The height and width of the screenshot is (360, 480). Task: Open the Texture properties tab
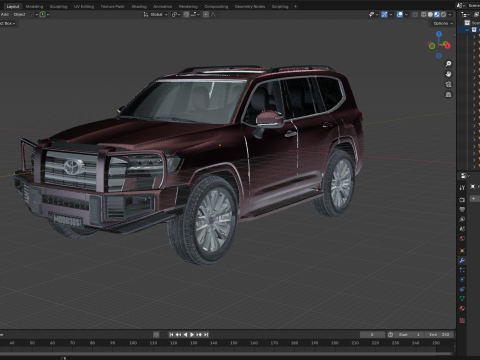tap(462, 320)
